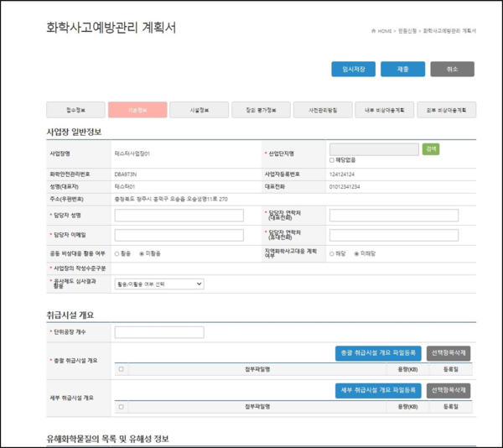Screen dimensions: 503x448
Task: Go to 장외 평가정보 tab
Action: [x=261, y=110]
